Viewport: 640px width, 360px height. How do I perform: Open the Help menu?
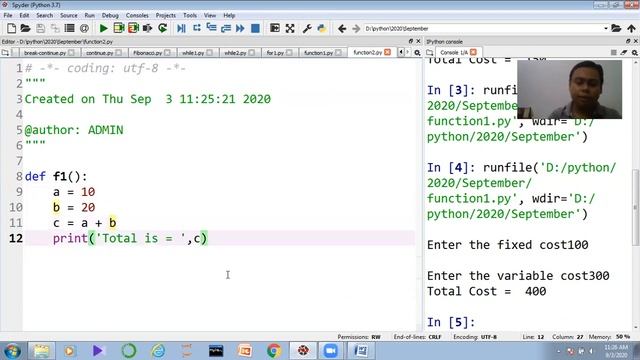tap(229, 16)
